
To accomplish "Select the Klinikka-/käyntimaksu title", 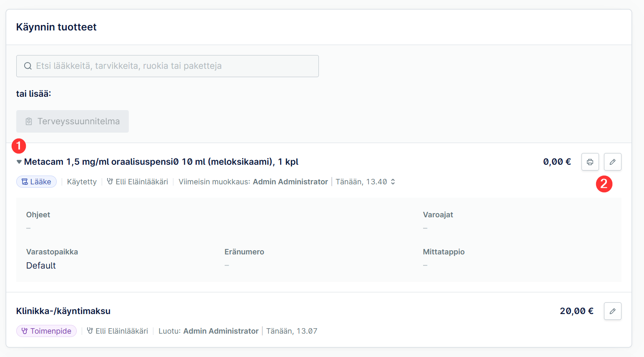I will 63,311.
